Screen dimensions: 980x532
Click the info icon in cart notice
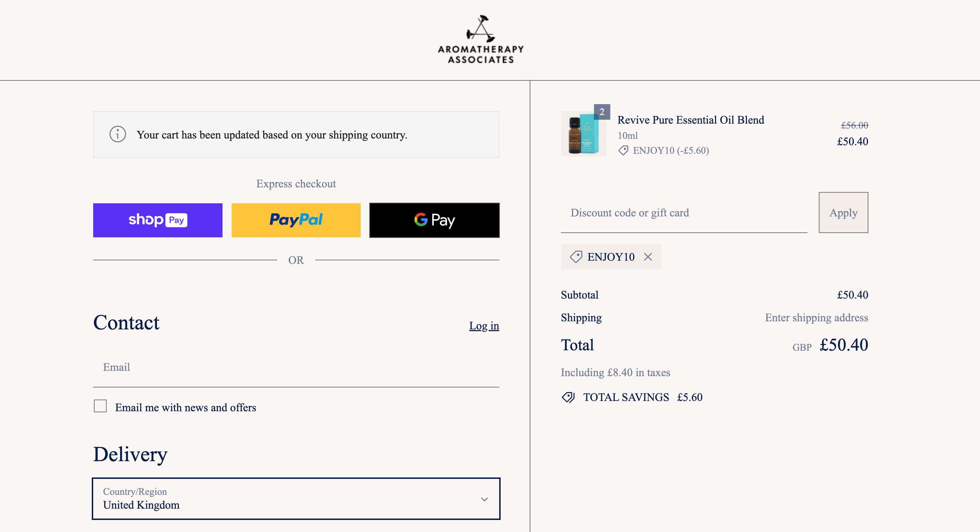pyautogui.click(x=118, y=135)
